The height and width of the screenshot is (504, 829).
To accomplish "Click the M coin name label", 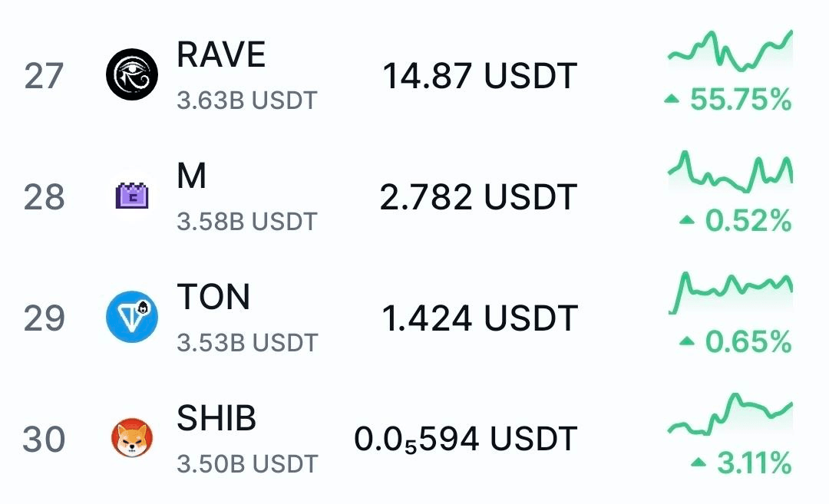I will pyautogui.click(x=191, y=176).
